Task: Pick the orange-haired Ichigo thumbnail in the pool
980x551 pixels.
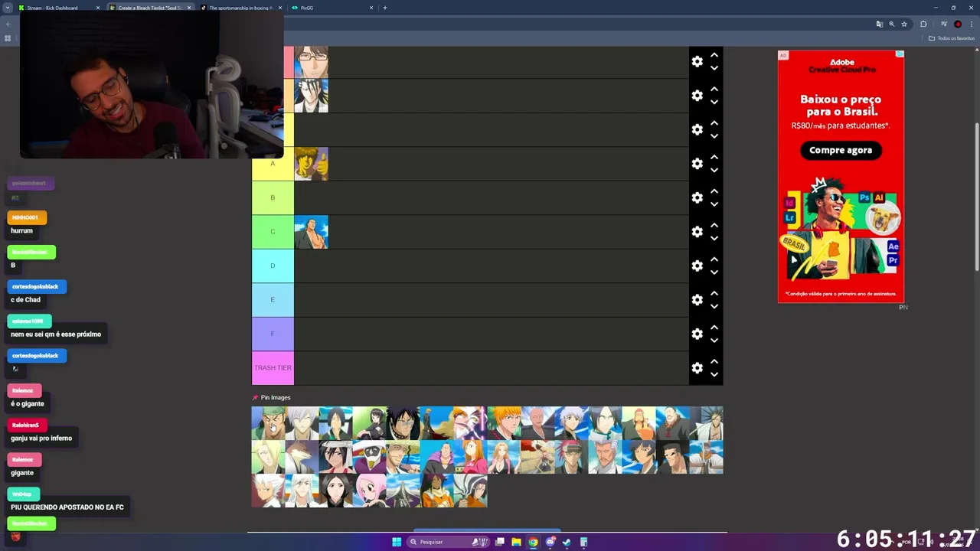Action: click(504, 423)
